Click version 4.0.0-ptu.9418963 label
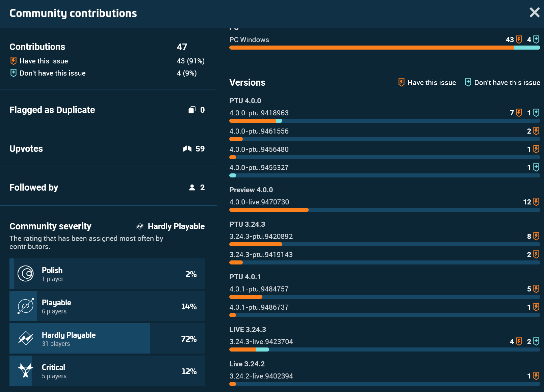 pyautogui.click(x=259, y=113)
